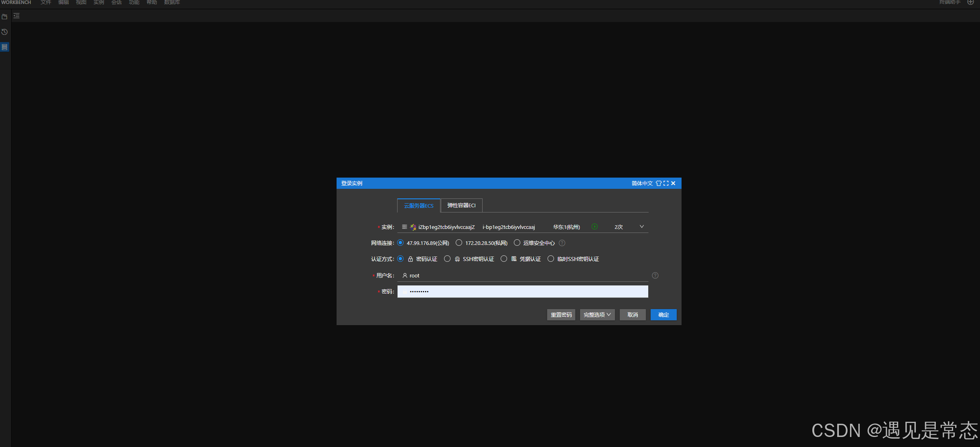Collapse the side panel via indent icon

point(16,16)
